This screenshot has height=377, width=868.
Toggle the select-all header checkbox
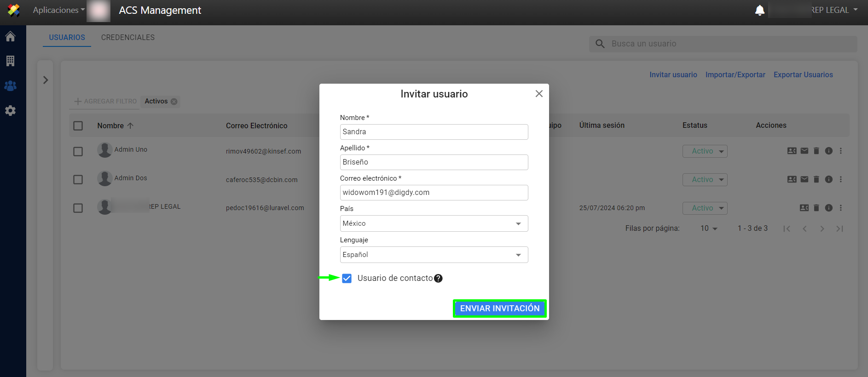(78, 126)
